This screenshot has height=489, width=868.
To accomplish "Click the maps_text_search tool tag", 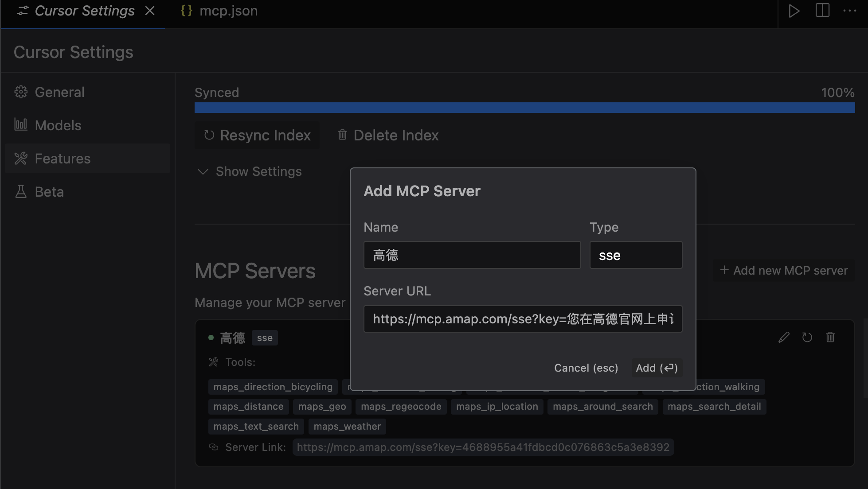I will pos(256,427).
